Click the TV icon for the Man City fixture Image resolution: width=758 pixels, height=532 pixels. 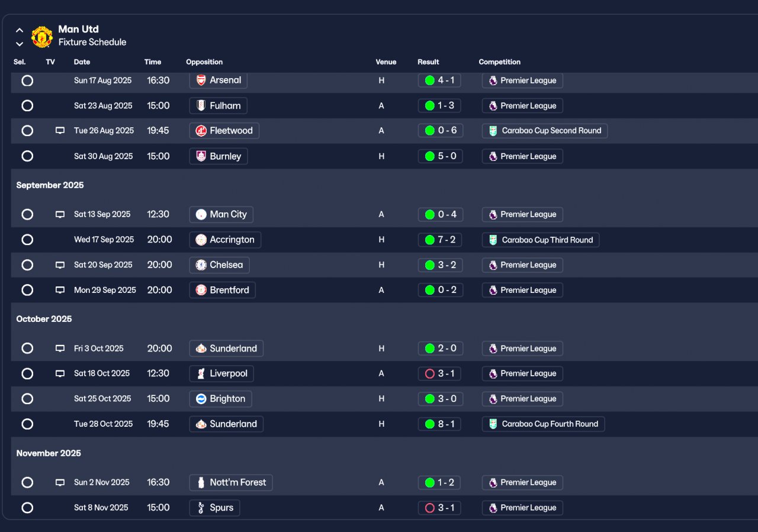[x=60, y=214]
